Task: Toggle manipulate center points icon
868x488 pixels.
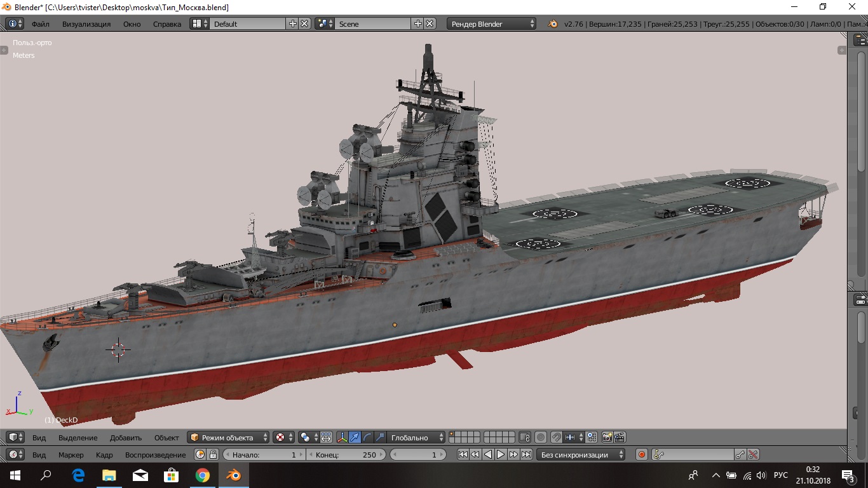Action: (x=326, y=438)
